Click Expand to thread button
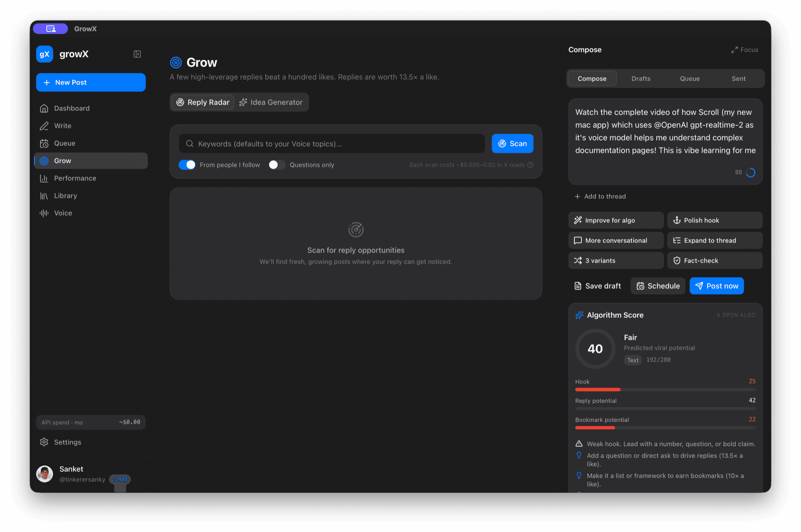Image resolution: width=801 pixels, height=532 pixels. pyautogui.click(x=715, y=241)
